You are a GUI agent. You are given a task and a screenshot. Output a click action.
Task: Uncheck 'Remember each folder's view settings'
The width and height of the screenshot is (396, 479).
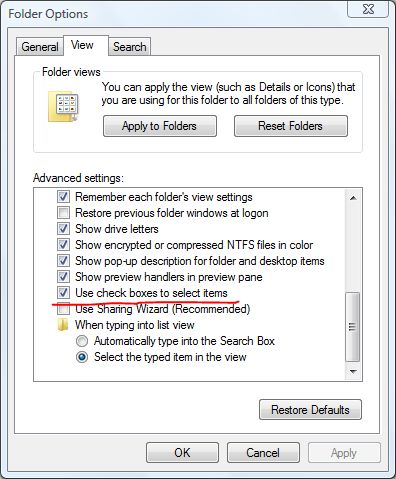click(63, 197)
